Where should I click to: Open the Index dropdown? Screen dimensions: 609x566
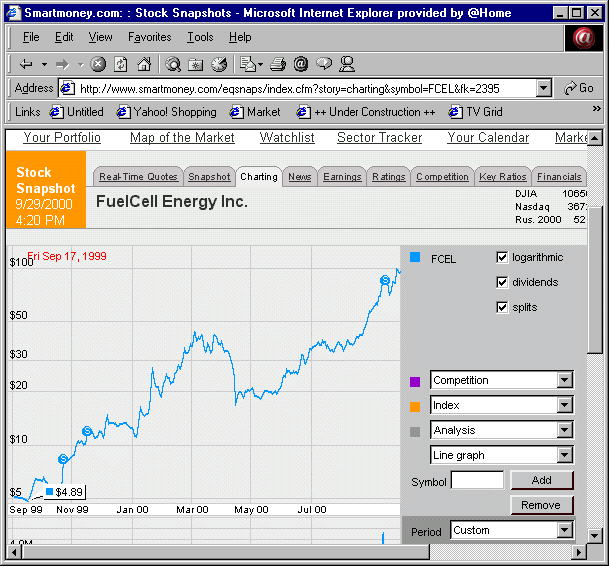click(x=565, y=405)
